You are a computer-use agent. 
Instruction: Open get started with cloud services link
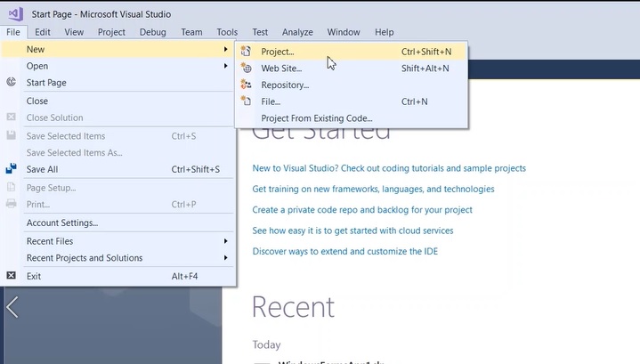pyautogui.click(x=352, y=231)
